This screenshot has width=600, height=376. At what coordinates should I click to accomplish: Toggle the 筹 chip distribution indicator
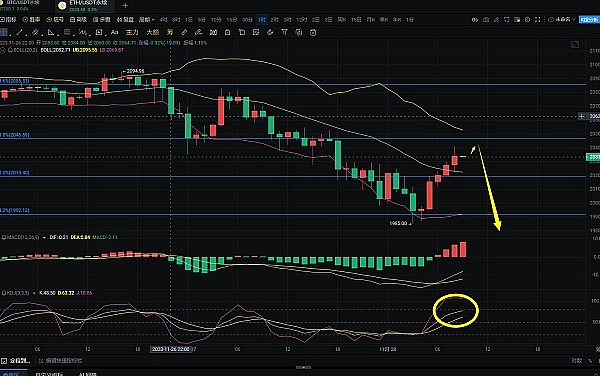(170, 33)
